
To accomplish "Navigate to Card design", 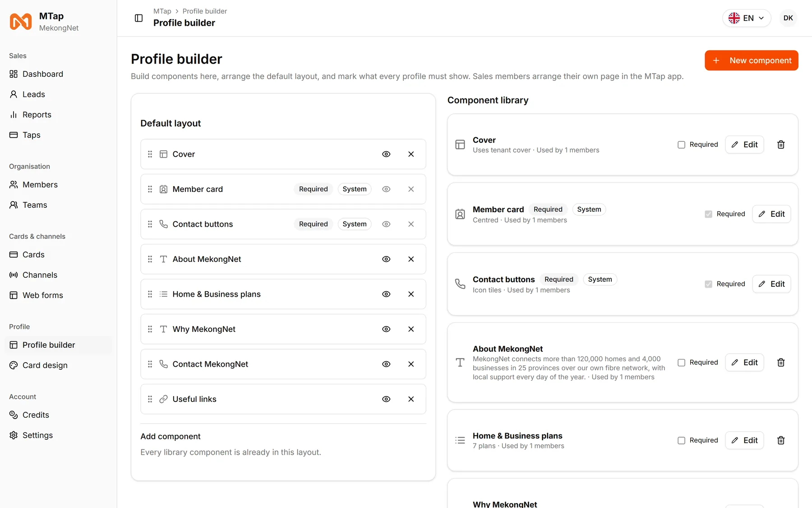I will [x=58, y=365].
